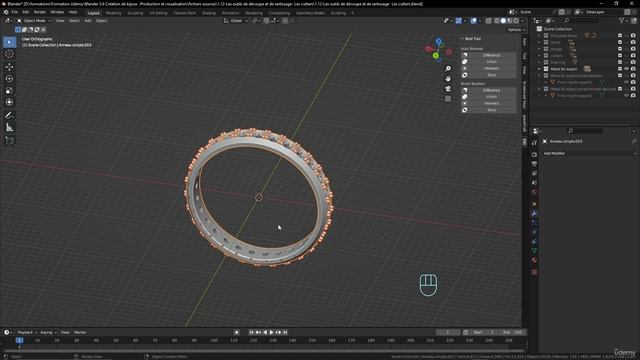Open the File menu

(15, 12)
